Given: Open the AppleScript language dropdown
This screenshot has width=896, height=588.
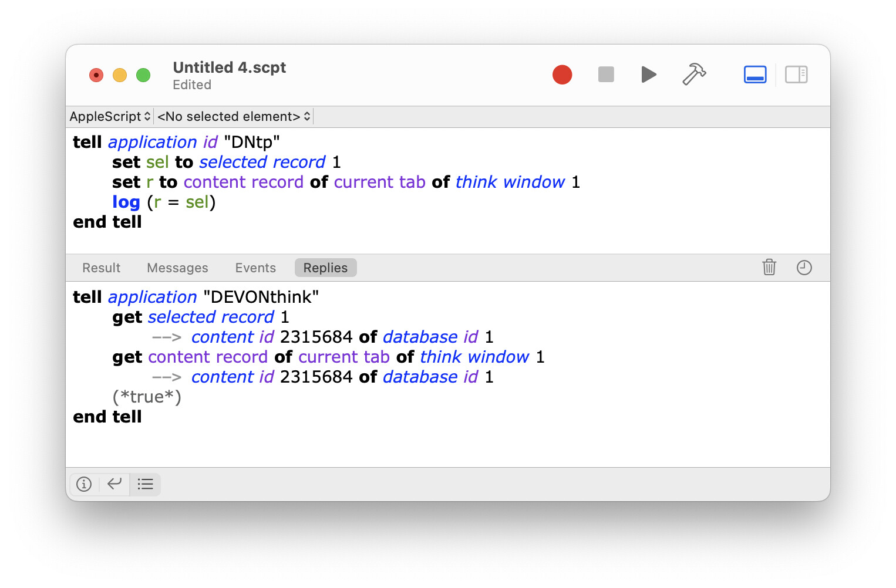Looking at the screenshot, I should pos(110,116).
